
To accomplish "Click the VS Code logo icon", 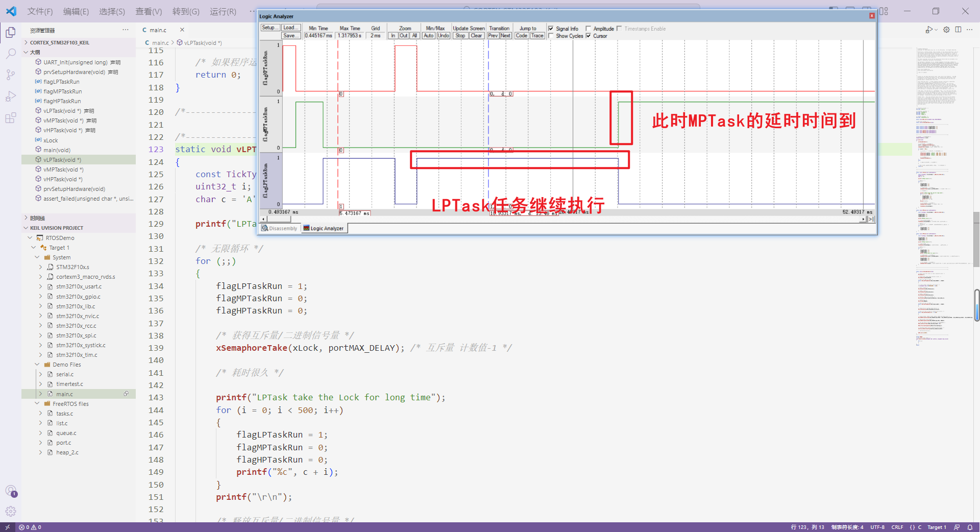I will click(11, 11).
